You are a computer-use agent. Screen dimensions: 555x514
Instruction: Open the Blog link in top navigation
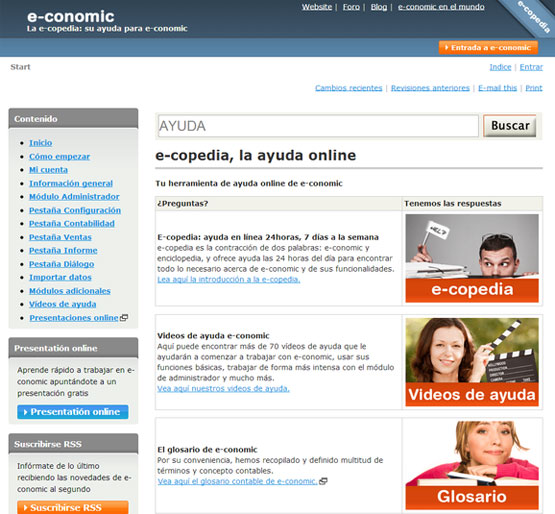pos(379,7)
